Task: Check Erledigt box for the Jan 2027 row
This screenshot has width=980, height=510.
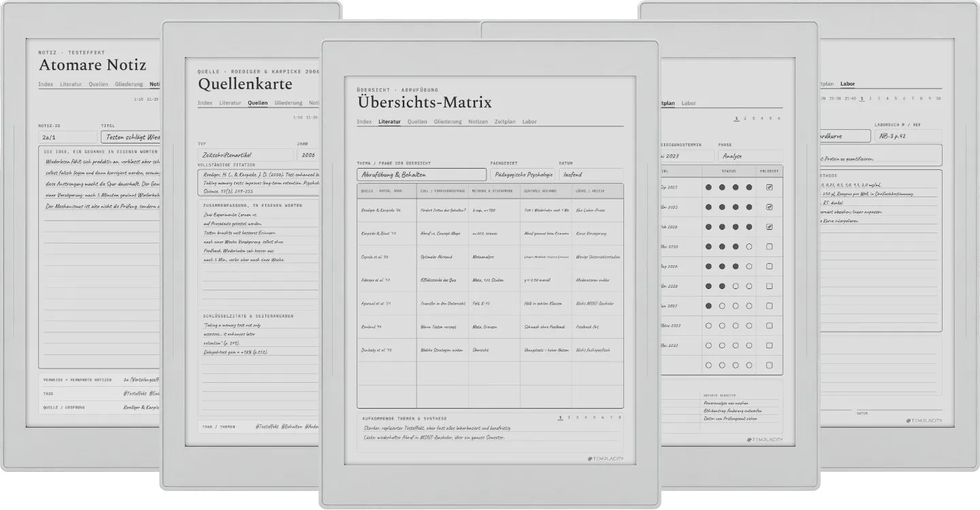Action: 770,306
